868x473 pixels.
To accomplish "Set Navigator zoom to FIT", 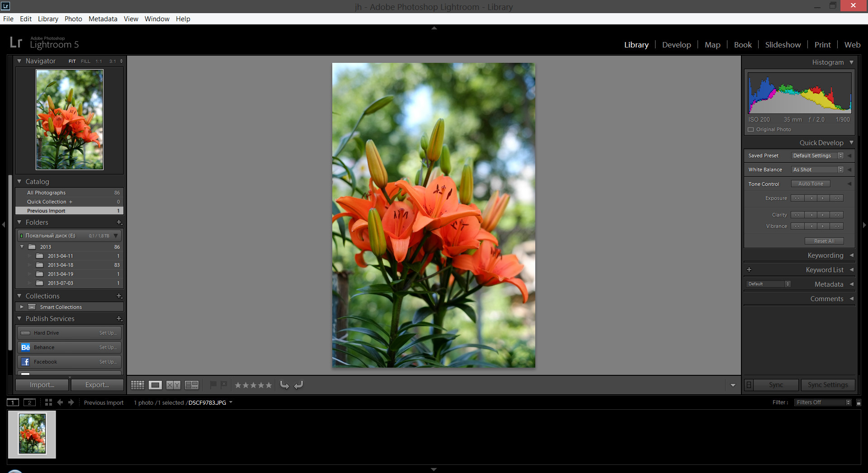I will pyautogui.click(x=72, y=61).
